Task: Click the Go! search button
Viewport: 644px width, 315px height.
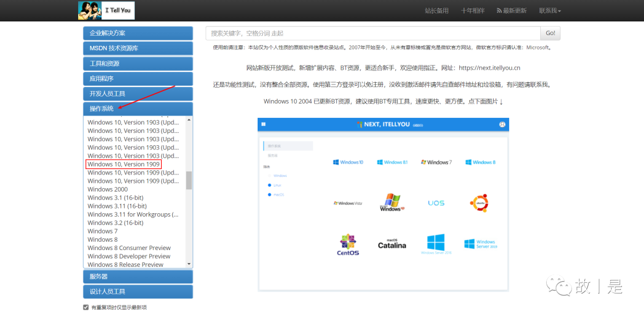Action: [550, 33]
